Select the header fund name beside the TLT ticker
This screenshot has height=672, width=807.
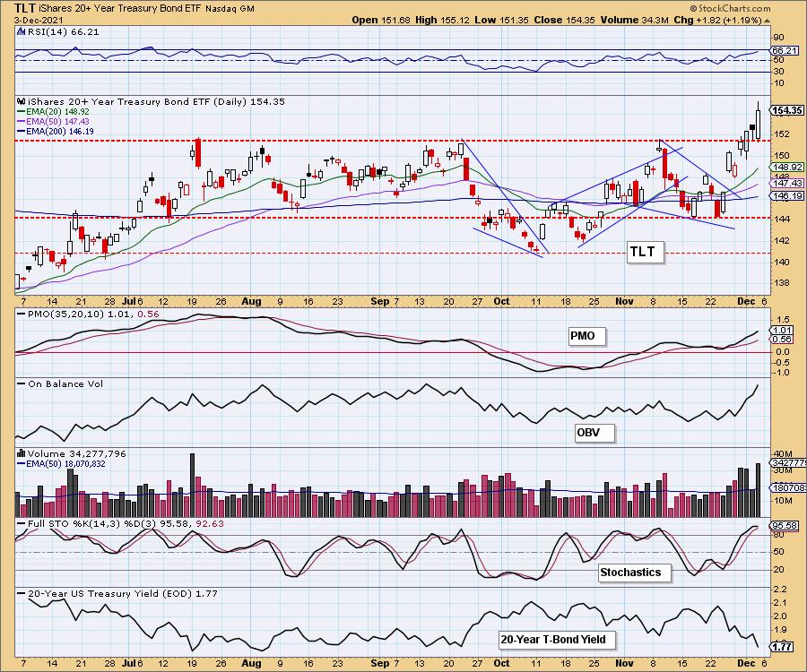tap(119, 9)
